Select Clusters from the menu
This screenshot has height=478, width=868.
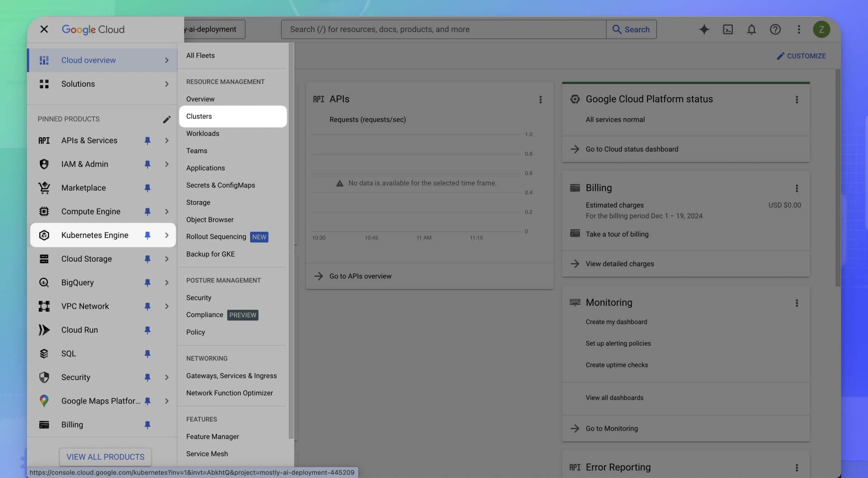click(x=199, y=116)
